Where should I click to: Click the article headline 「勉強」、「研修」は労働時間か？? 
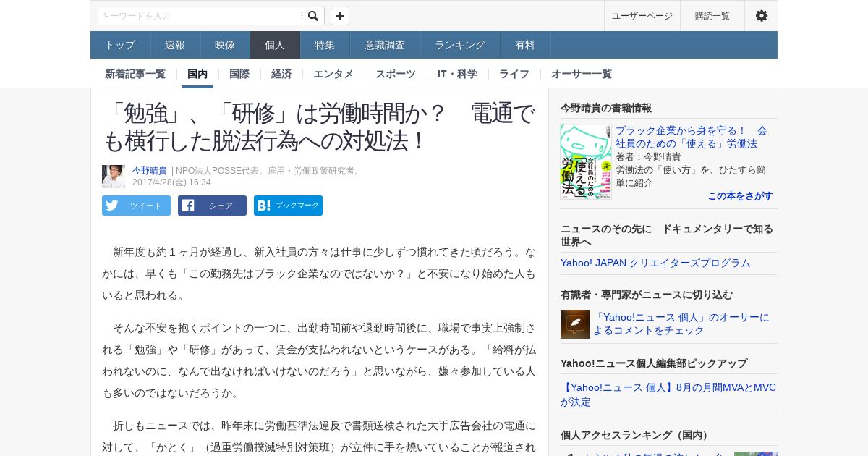[319, 127]
